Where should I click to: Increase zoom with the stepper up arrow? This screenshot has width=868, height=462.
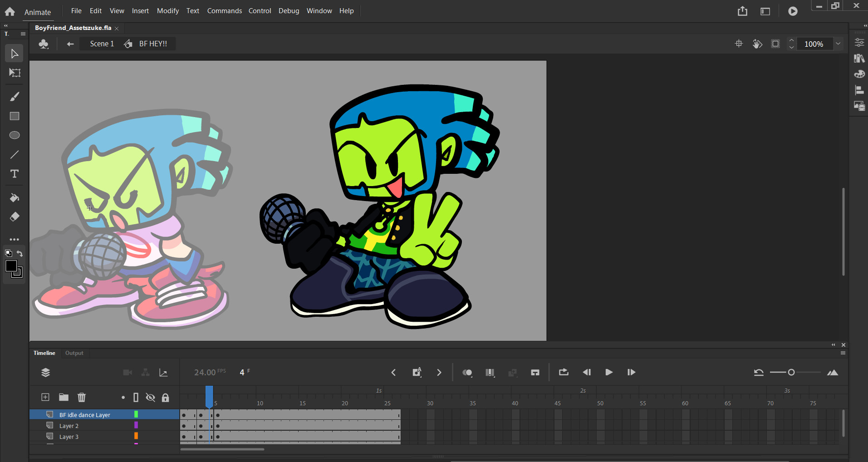click(x=792, y=40)
